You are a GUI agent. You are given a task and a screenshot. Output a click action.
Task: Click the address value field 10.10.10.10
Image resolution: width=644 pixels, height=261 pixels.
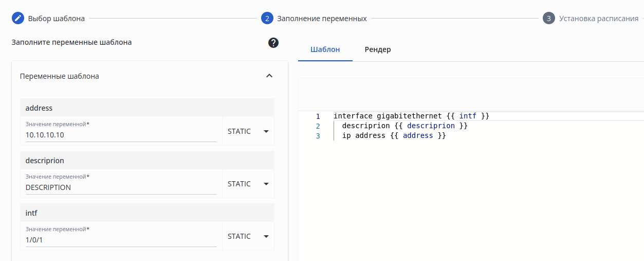121,135
